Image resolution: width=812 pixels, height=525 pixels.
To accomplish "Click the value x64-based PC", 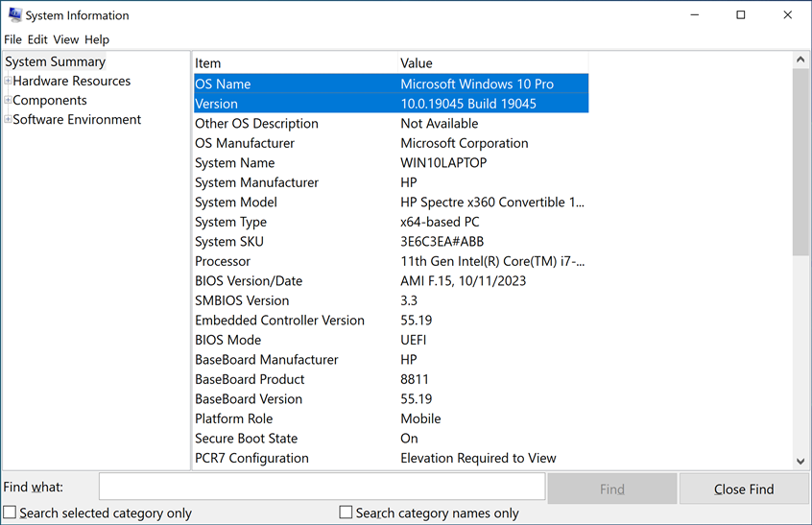I will point(440,222).
